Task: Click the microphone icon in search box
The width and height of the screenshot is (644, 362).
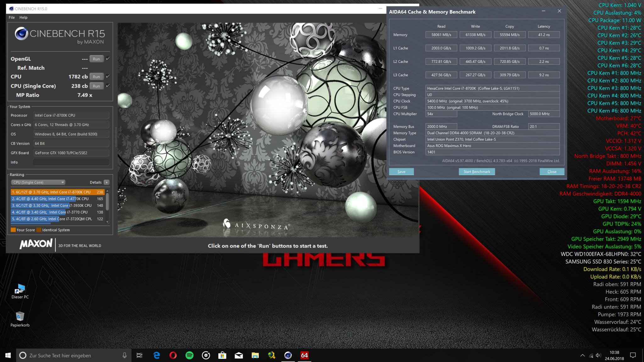Action: pos(125,355)
